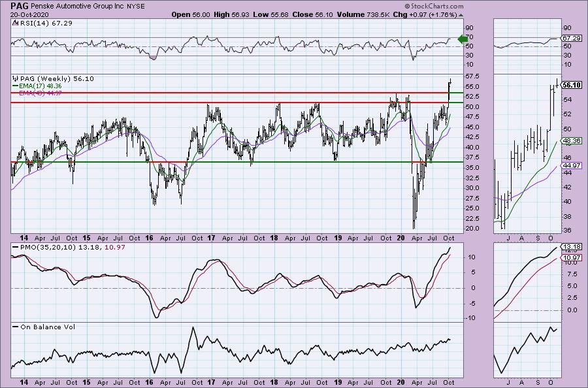Click the 90 label on the main RSI axis
Screen dimensions: 588x388
tap(470, 28)
